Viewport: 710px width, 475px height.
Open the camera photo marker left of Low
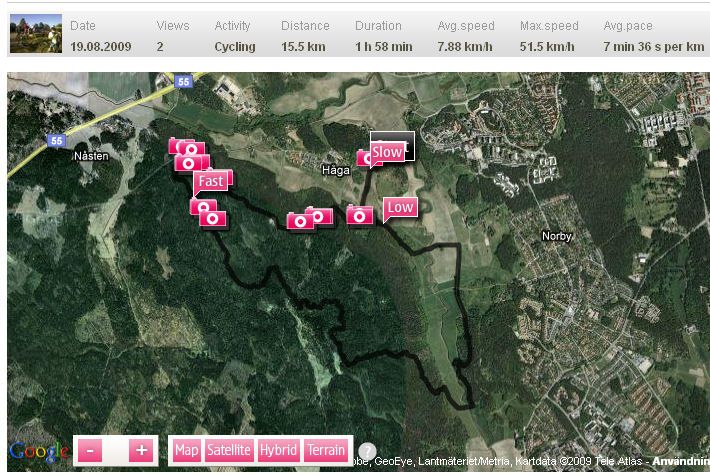coord(360,215)
